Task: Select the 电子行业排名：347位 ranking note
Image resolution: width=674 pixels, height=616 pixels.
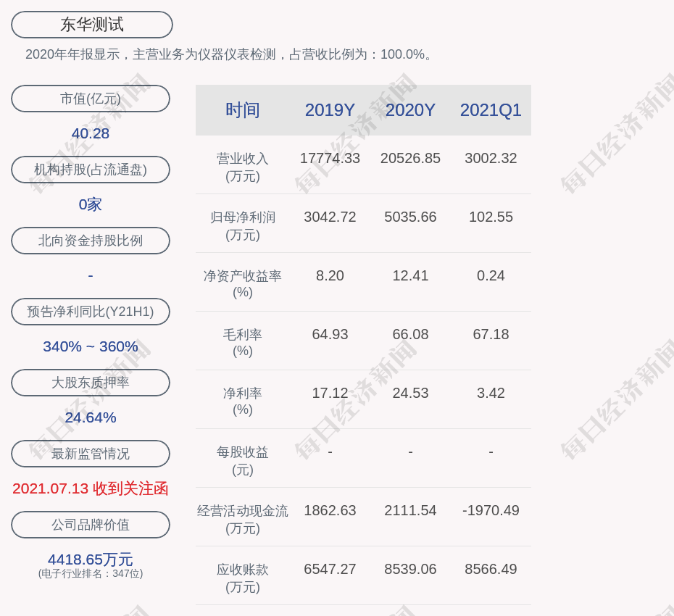Action: [91, 573]
